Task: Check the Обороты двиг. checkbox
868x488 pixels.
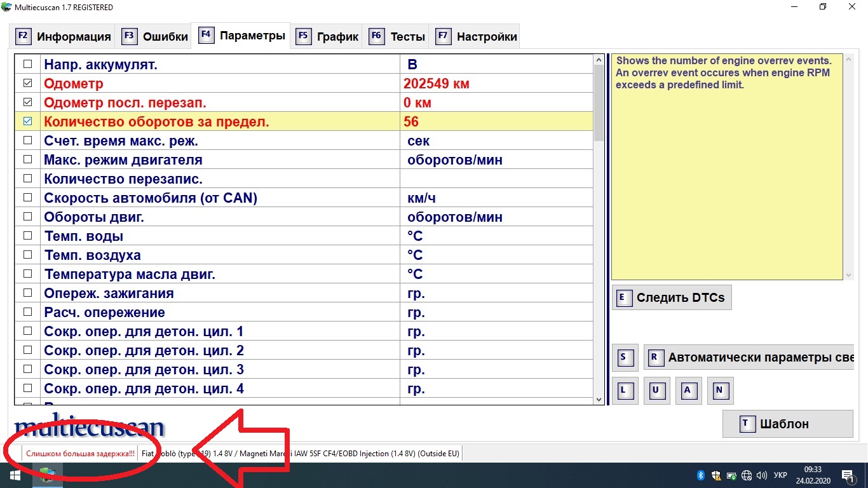Action: (27, 217)
